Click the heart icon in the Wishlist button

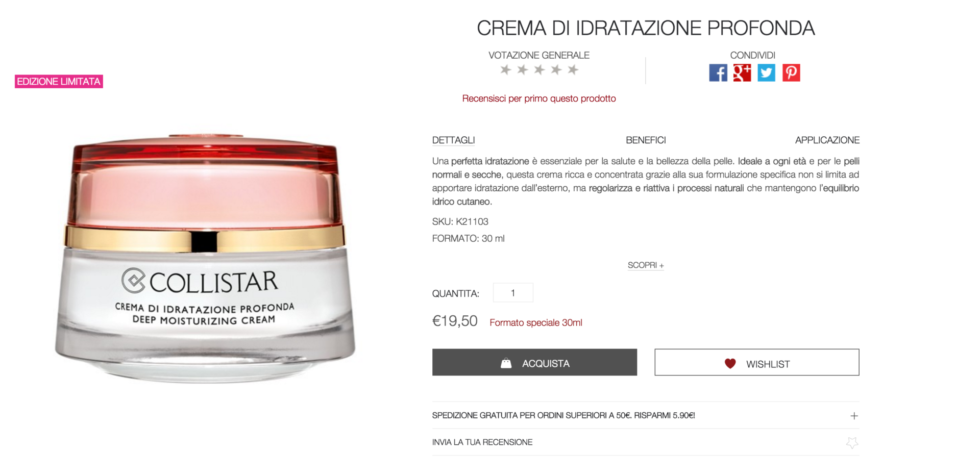click(x=730, y=364)
